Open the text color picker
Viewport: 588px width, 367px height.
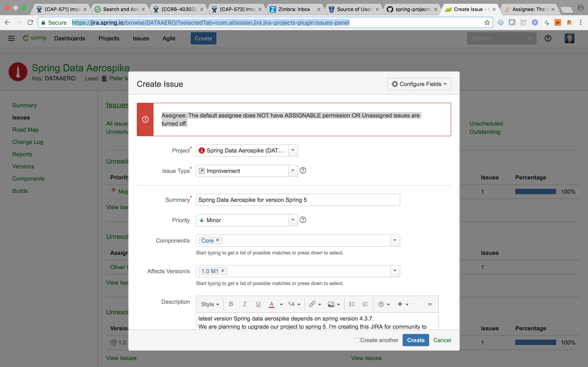click(271, 304)
